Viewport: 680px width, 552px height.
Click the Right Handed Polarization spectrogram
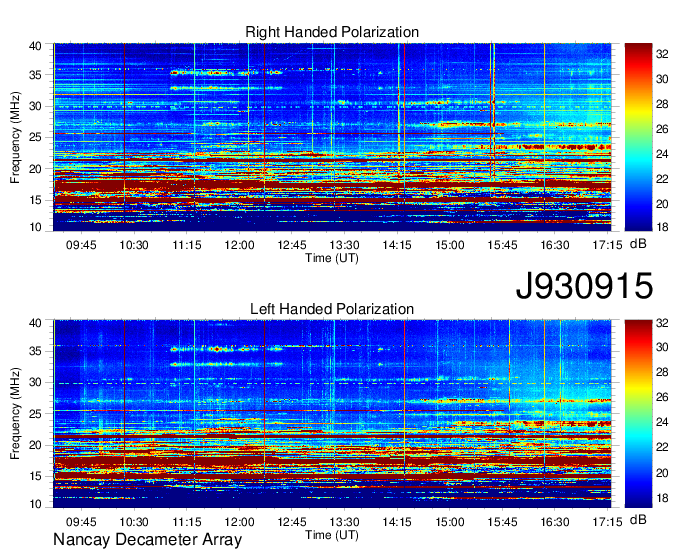click(x=332, y=137)
